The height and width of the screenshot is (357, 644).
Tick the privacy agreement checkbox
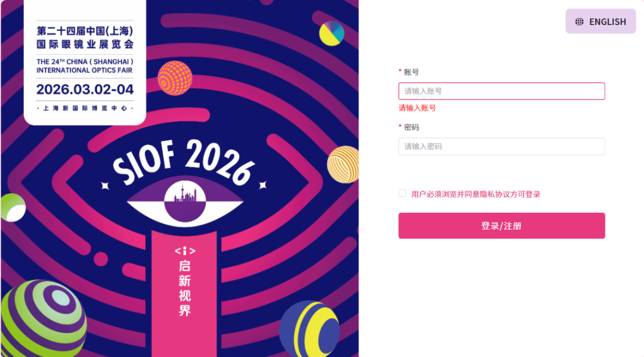pos(402,194)
